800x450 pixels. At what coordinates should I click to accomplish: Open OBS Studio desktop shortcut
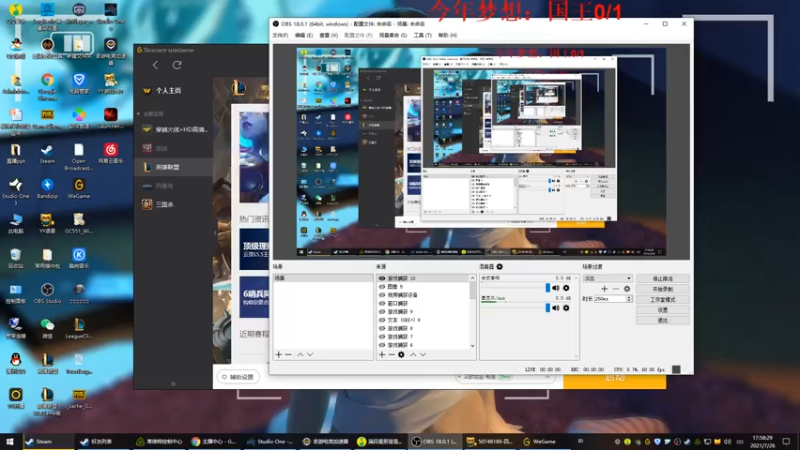[47, 294]
